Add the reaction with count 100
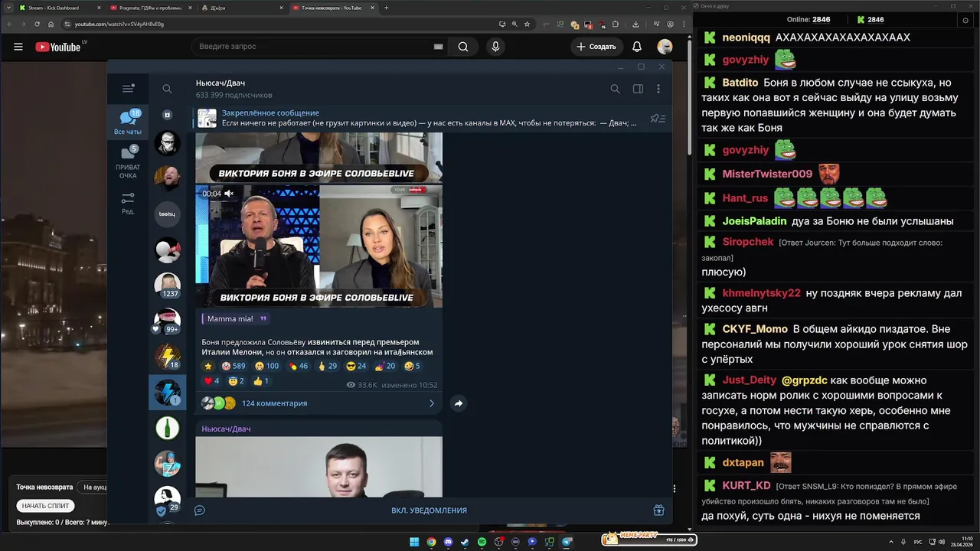 [266, 366]
